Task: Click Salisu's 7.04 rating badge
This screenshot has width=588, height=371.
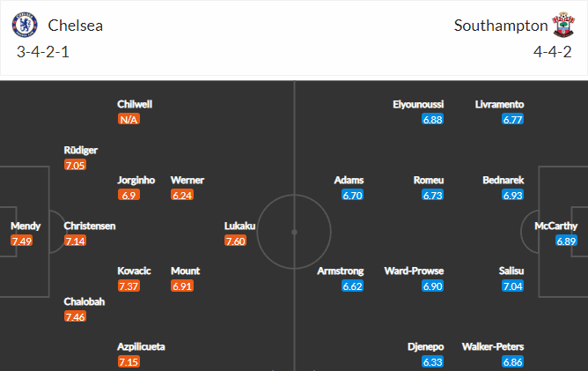Action: coord(512,286)
